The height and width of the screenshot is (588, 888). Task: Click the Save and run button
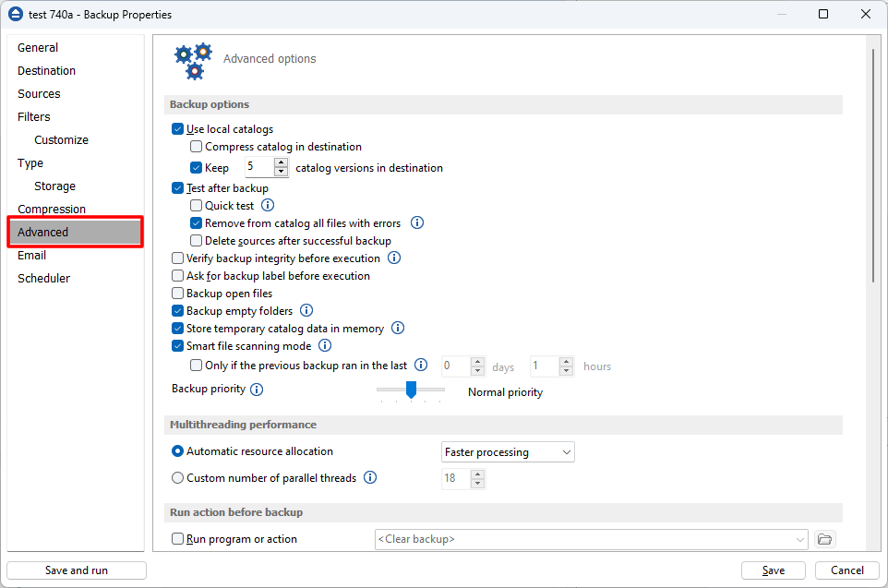[x=77, y=570]
